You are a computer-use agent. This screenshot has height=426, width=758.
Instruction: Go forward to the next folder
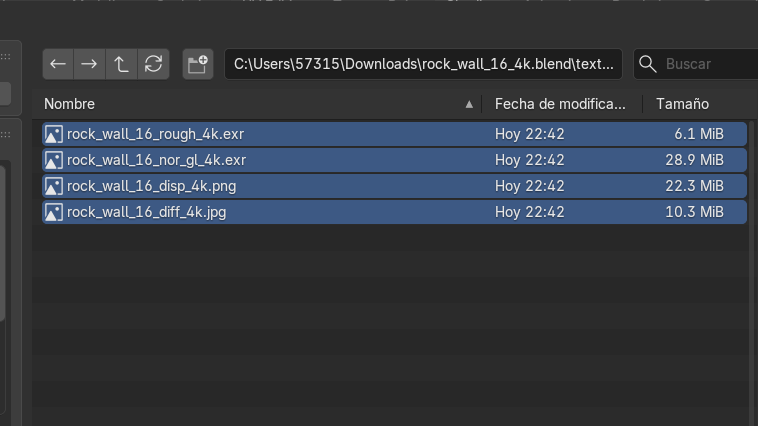click(x=89, y=64)
